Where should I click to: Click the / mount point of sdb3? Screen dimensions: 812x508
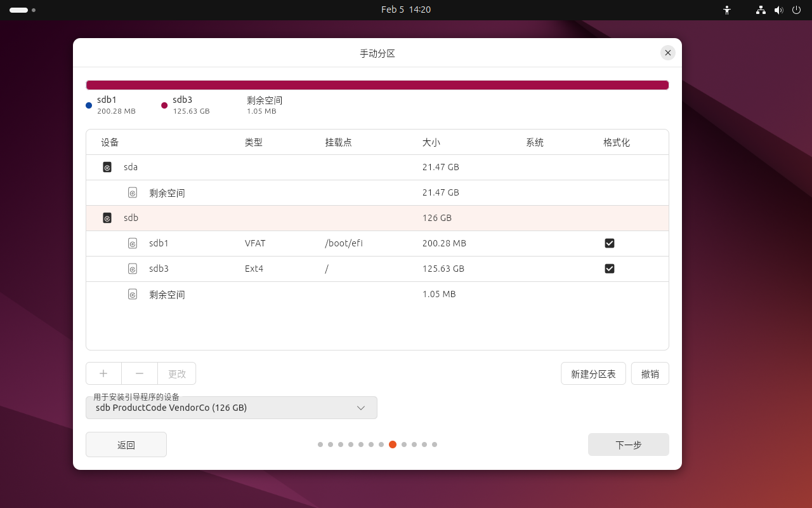[x=327, y=269]
